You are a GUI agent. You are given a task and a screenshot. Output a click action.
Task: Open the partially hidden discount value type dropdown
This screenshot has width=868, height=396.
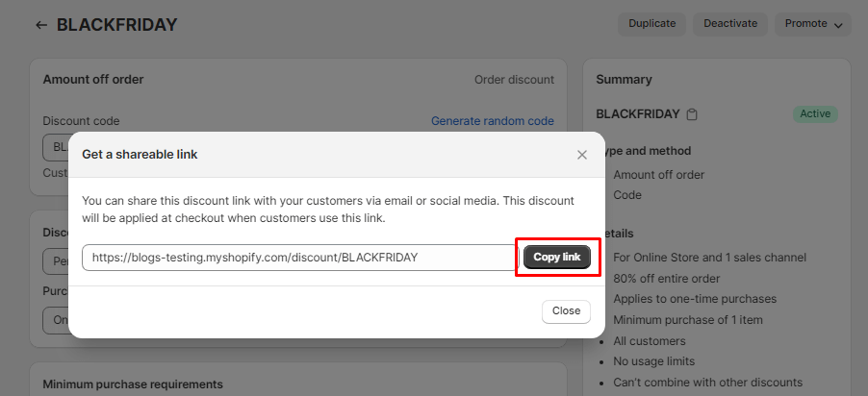[x=55, y=261]
